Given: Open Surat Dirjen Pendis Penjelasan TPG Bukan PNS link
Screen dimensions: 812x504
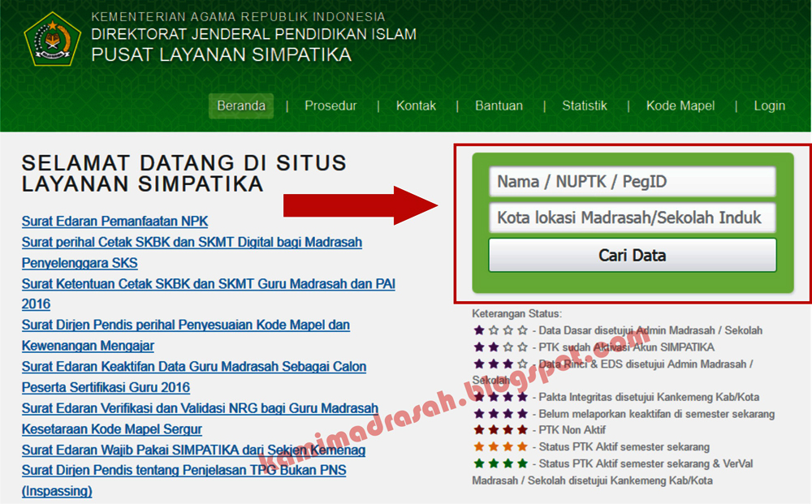Looking at the screenshot, I should click(184, 480).
